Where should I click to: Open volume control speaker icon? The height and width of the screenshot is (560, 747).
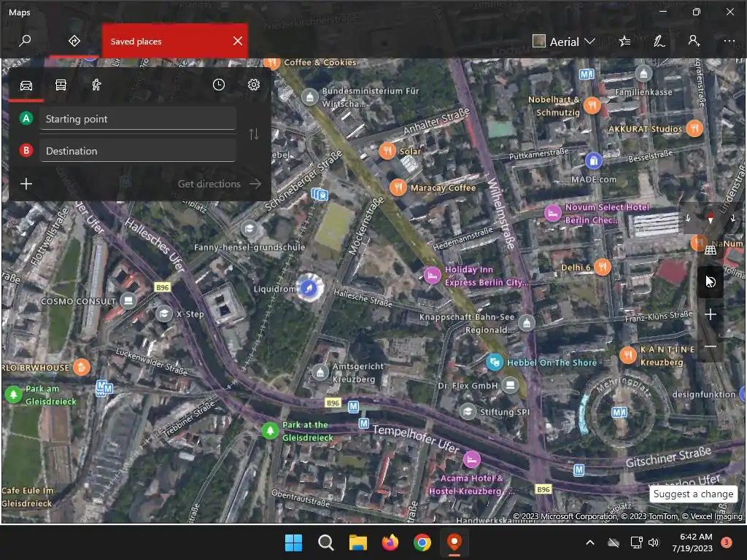coord(654,542)
